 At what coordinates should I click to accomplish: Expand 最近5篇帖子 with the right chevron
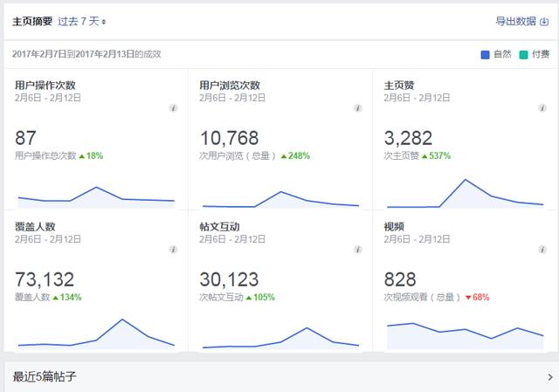tap(550, 377)
